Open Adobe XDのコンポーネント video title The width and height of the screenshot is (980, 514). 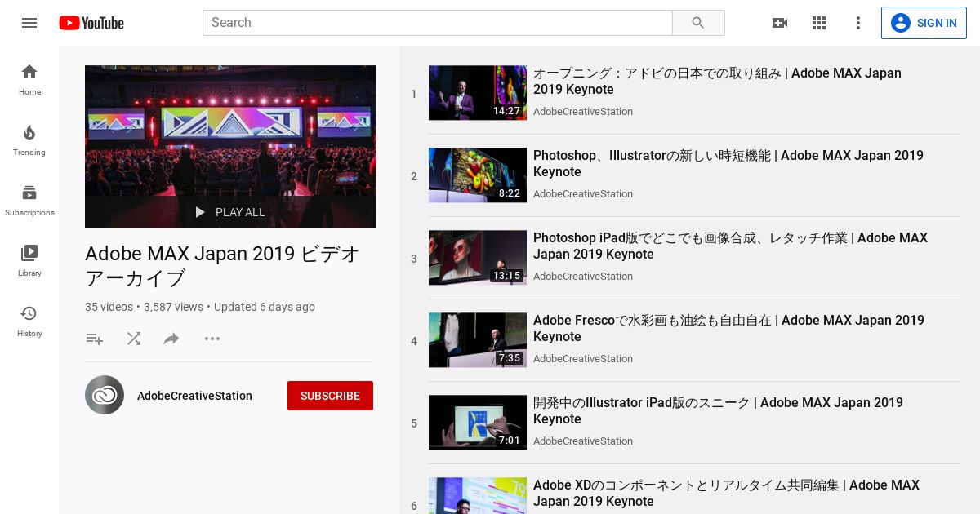tap(726, 493)
